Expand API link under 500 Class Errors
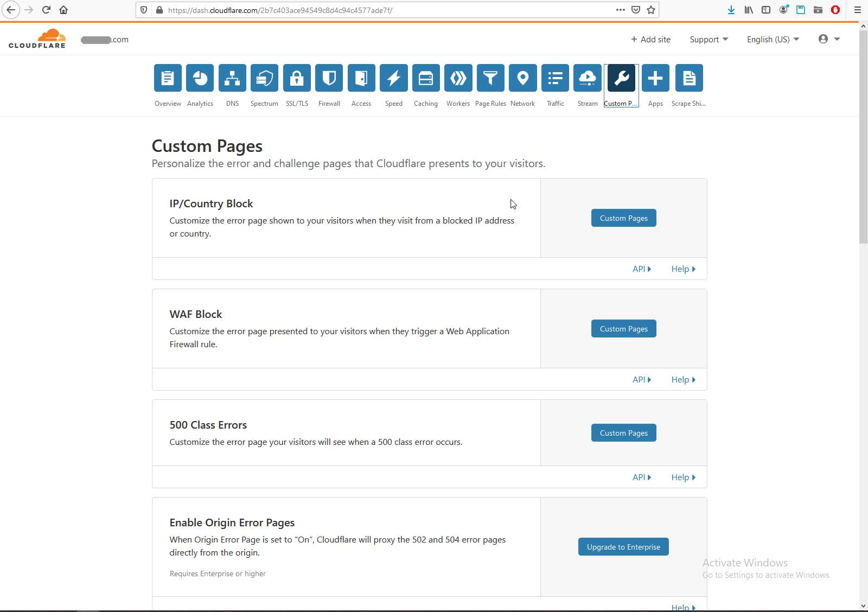 (642, 477)
